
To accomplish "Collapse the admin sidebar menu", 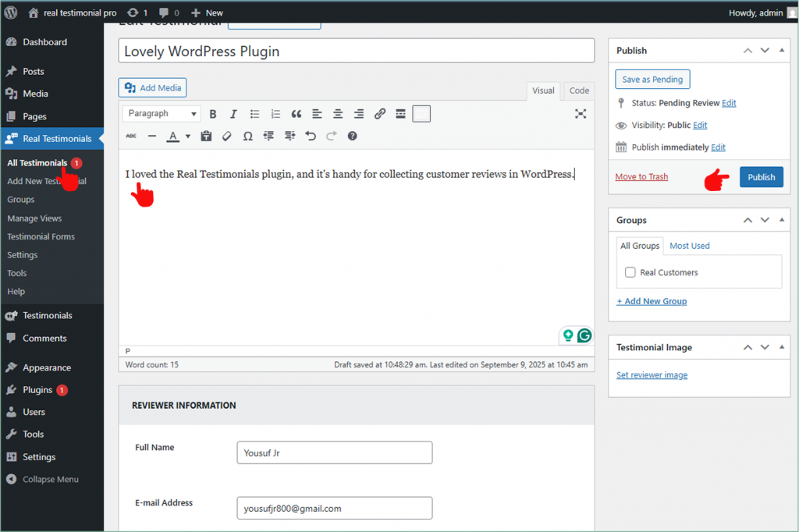I will click(42, 480).
